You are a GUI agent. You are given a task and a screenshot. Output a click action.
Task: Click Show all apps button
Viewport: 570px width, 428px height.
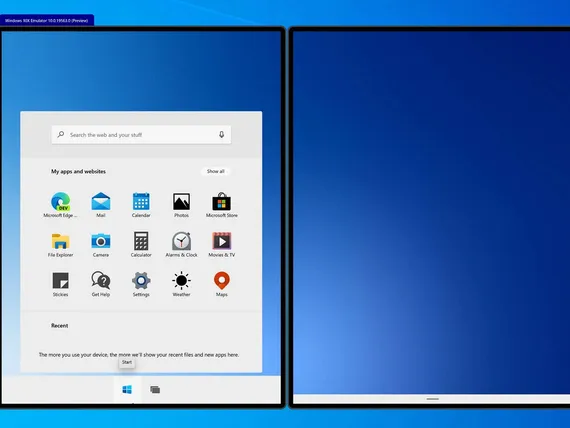[216, 171]
